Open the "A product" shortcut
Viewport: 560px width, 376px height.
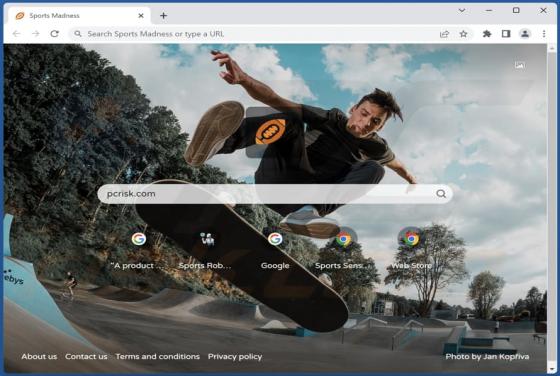click(138, 250)
